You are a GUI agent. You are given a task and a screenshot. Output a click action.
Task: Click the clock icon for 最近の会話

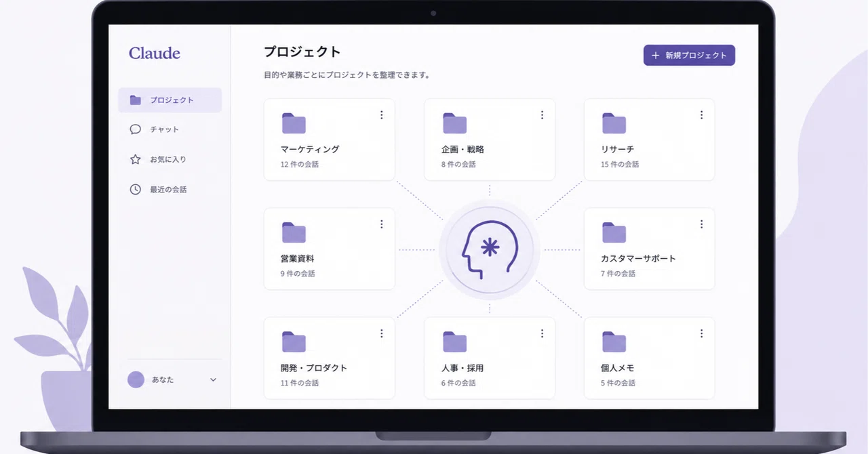click(136, 190)
